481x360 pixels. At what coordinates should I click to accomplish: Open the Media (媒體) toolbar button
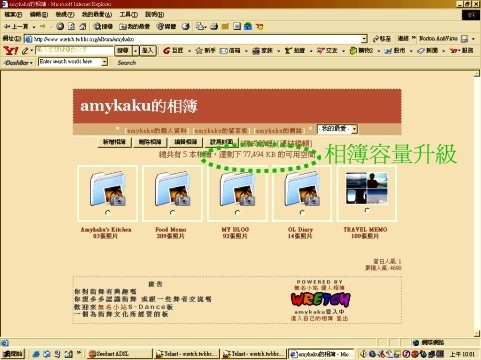click(x=166, y=26)
